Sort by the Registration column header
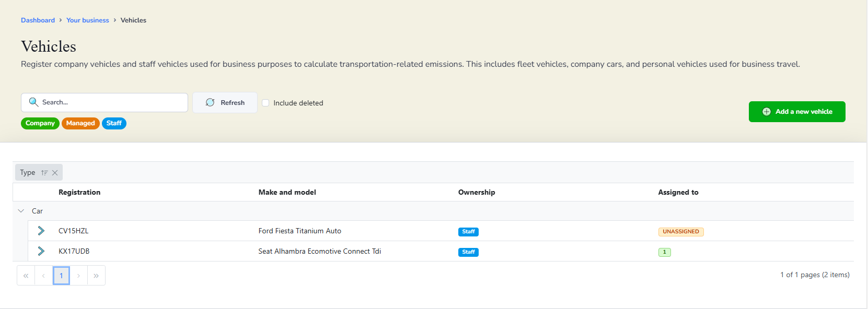868x309 pixels. (79, 192)
